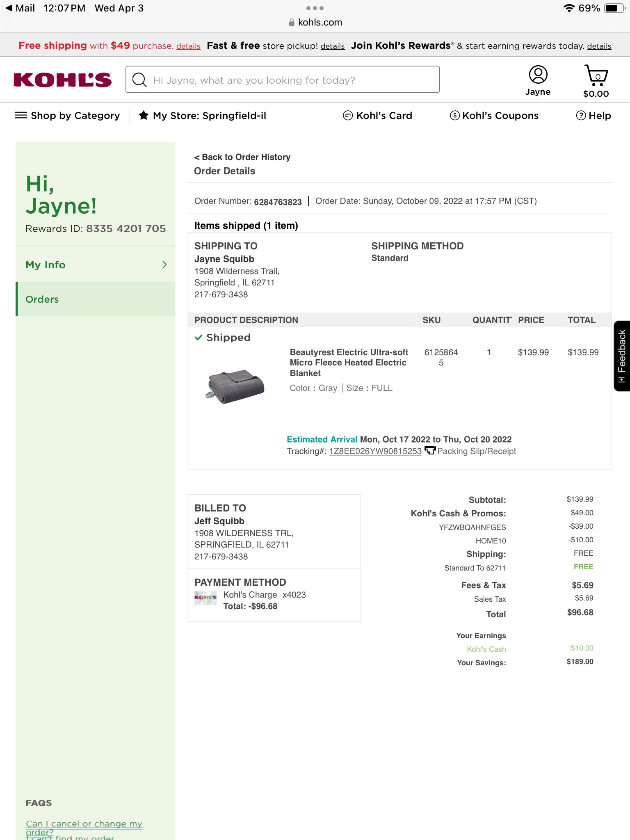Open cancel or change my order FAQ
This screenshot has height=840, width=630.
pyautogui.click(x=84, y=828)
